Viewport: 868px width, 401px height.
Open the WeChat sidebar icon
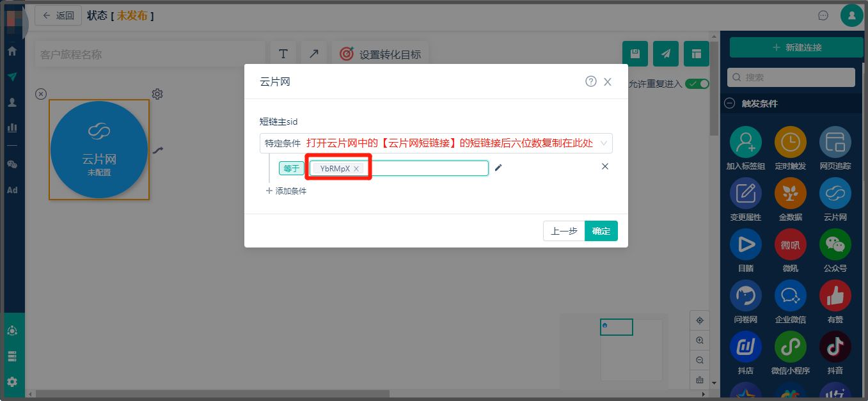coord(12,164)
